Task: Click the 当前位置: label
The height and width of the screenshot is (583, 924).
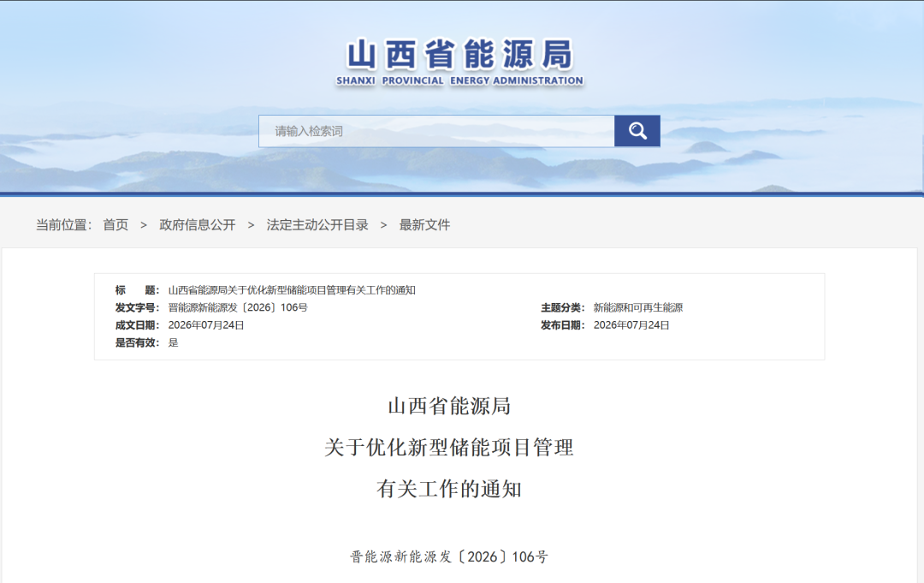Action: tap(63, 224)
